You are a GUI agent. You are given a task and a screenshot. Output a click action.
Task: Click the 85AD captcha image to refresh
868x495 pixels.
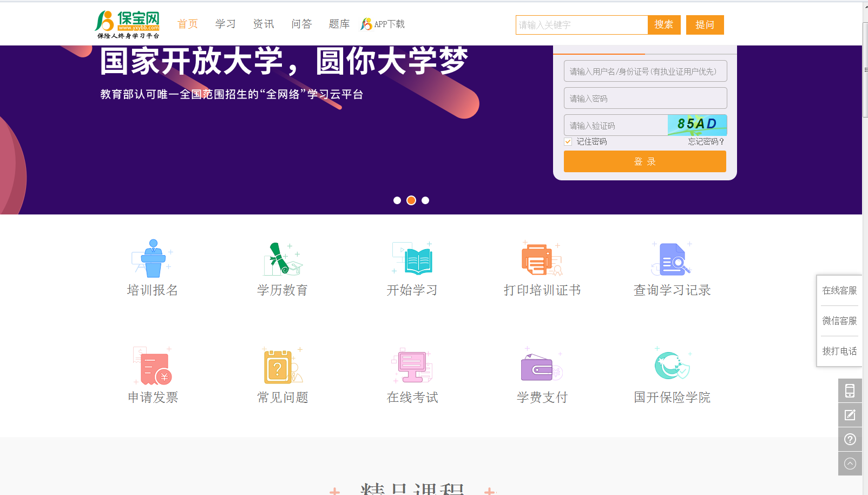click(697, 125)
